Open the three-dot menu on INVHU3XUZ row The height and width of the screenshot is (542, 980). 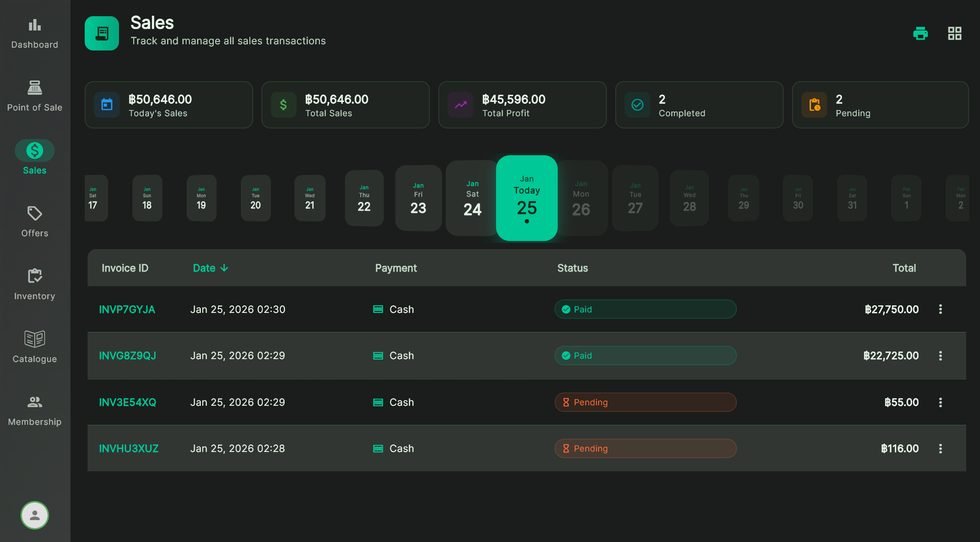(x=940, y=448)
